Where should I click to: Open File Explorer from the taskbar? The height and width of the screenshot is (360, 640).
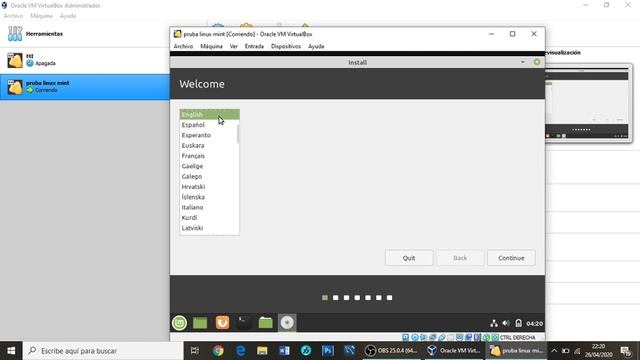click(262, 351)
